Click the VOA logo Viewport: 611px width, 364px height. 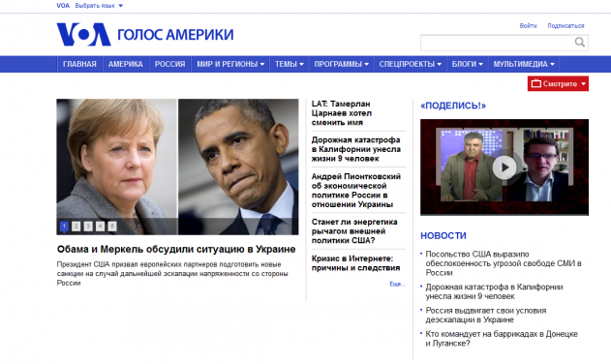pos(84,34)
